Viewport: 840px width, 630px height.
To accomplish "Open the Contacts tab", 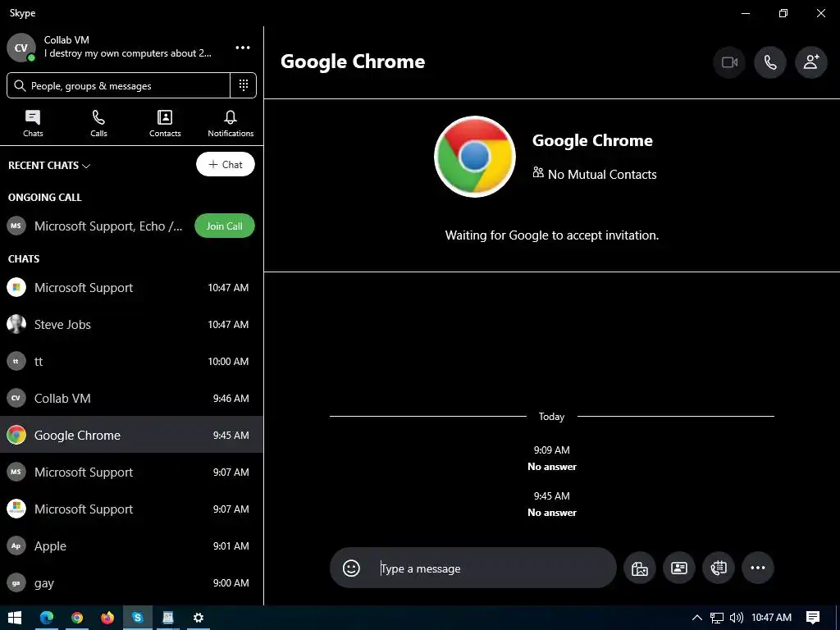I will click(x=165, y=124).
